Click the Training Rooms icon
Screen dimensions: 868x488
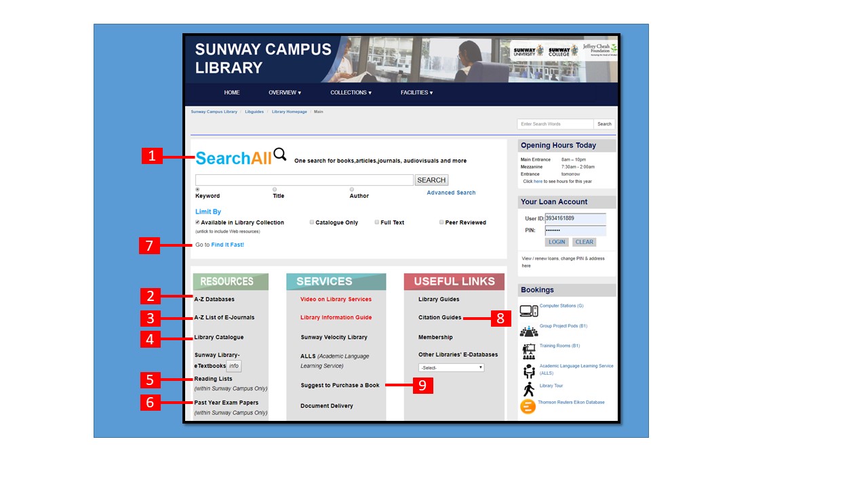point(529,351)
